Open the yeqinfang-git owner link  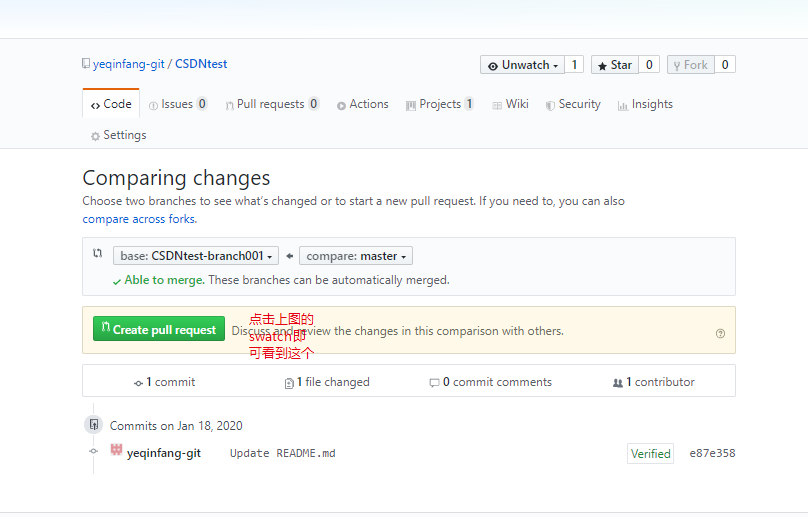tap(128, 64)
